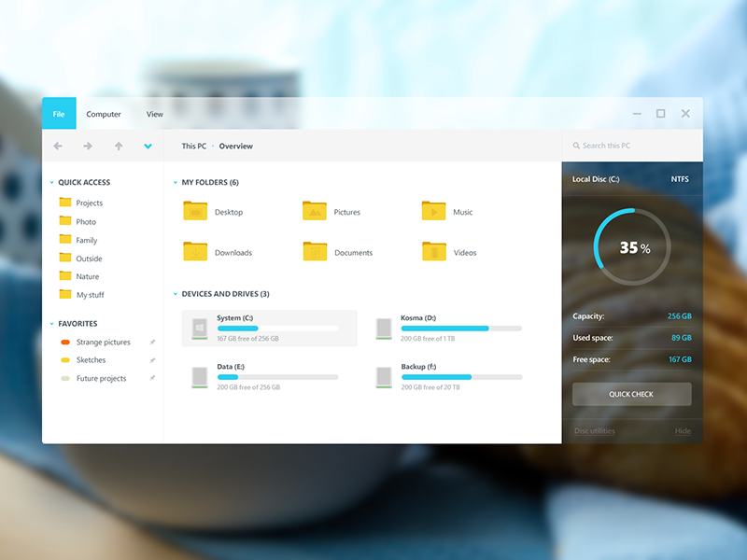Screen dimensions: 747x560
Task: Open the Music folder icon
Action: pos(433,212)
